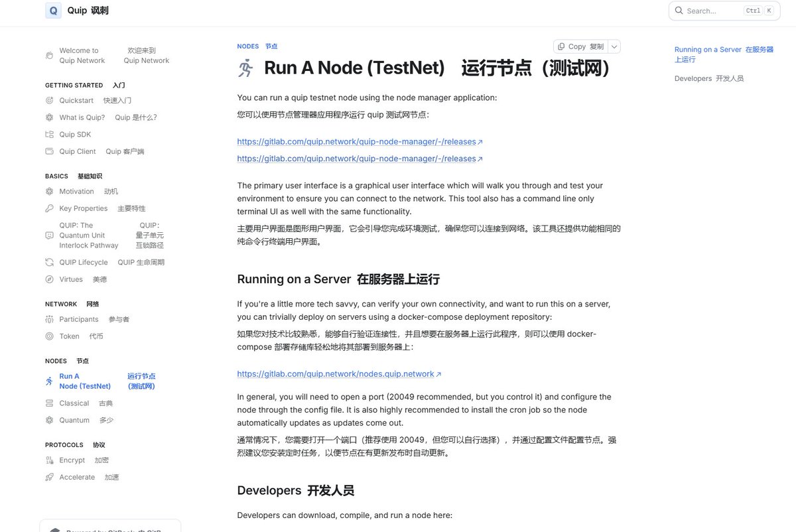796x532 pixels.
Task: Click the Motivation gear icon
Action: point(49,192)
